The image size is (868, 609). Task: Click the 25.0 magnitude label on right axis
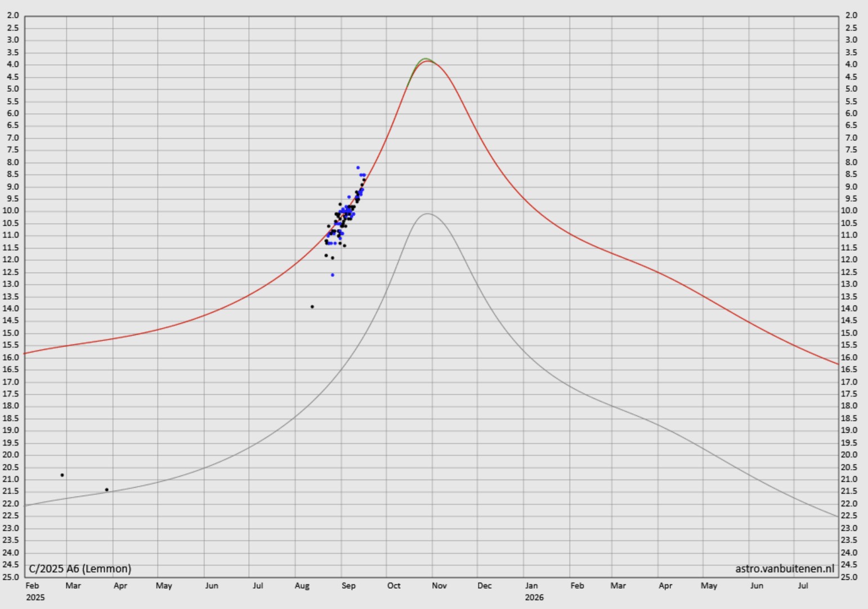(x=850, y=577)
